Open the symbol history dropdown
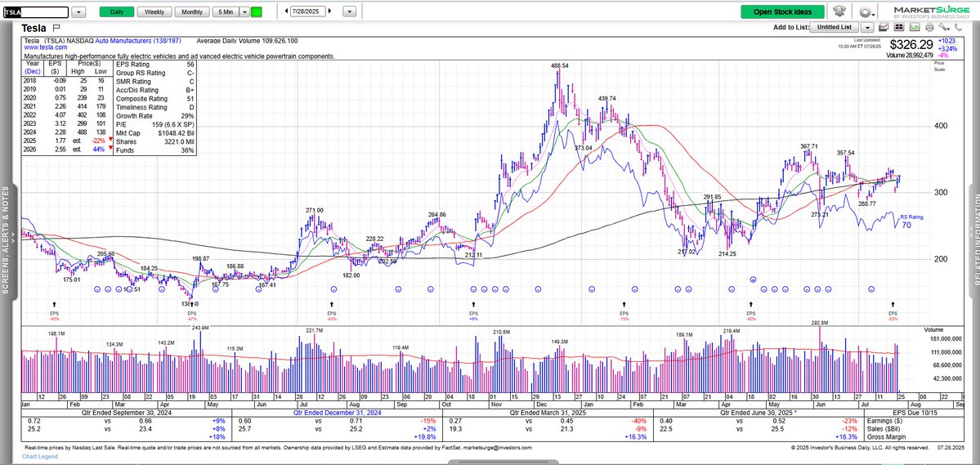This screenshot has height=465, width=980. click(x=78, y=12)
